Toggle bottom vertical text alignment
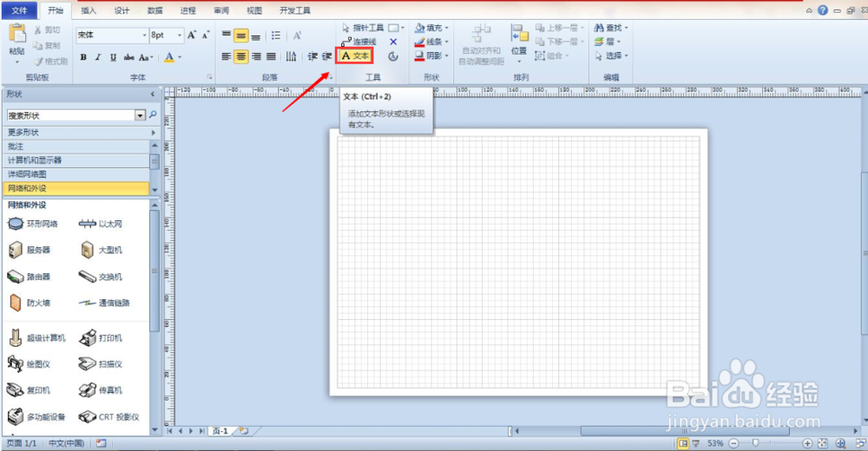The width and height of the screenshot is (868, 451). (x=255, y=36)
